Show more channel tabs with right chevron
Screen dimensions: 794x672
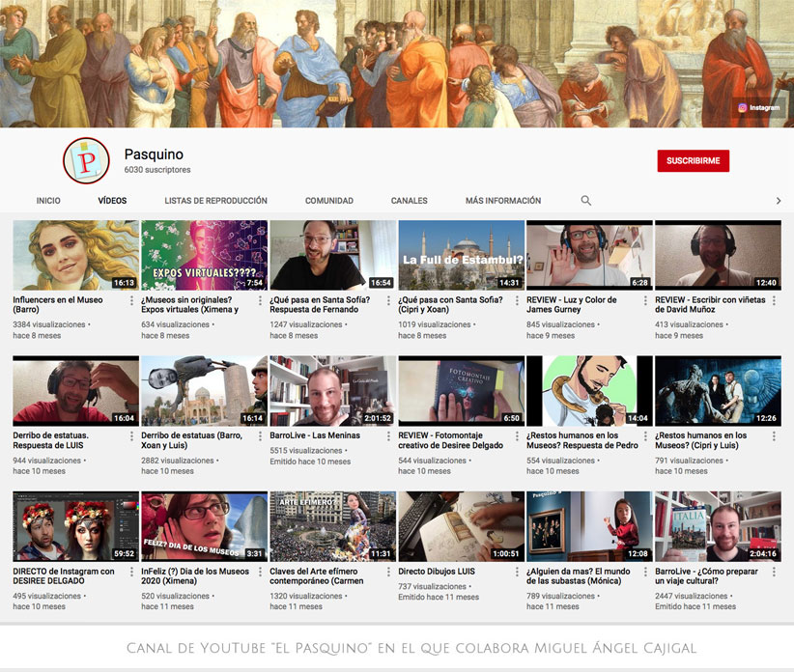[x=779, y=201]
